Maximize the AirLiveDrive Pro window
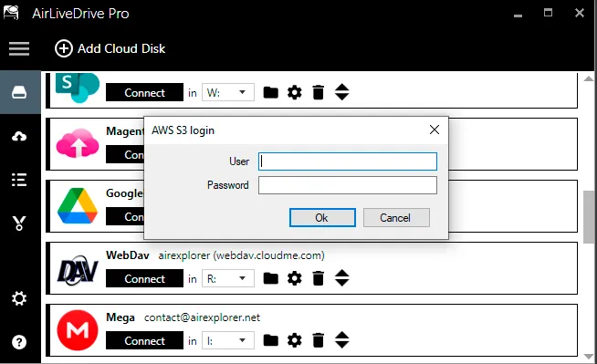This screenshot has width=597, height=364. pyautogui.click(x=548, y=13)
